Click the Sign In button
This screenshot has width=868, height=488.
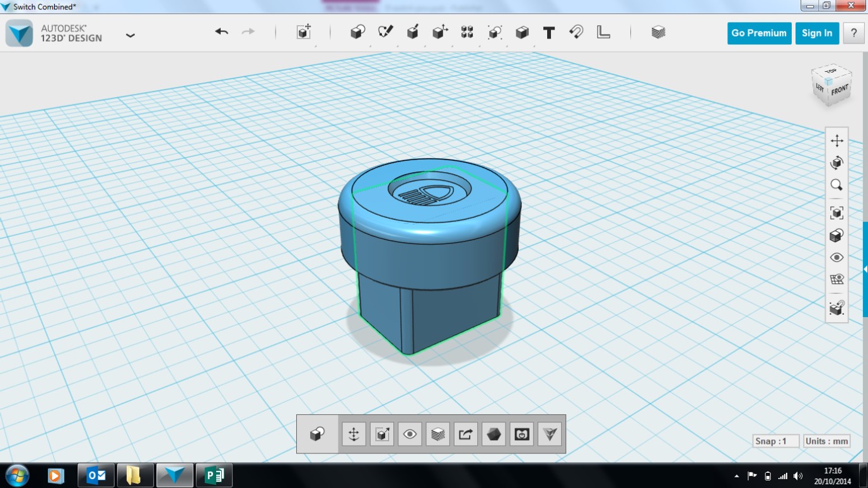(816, 33)
